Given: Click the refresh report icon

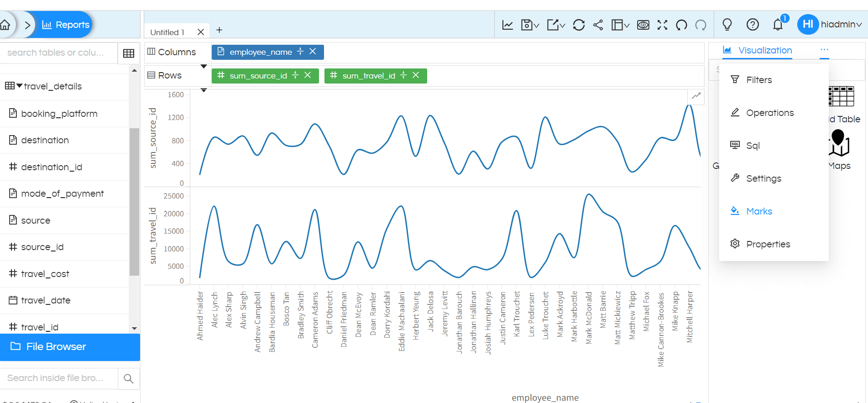Looking at the screenshot, I should click(579, 25).
